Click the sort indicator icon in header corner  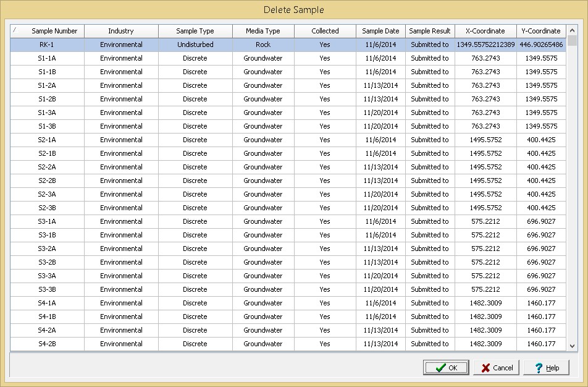15,30
